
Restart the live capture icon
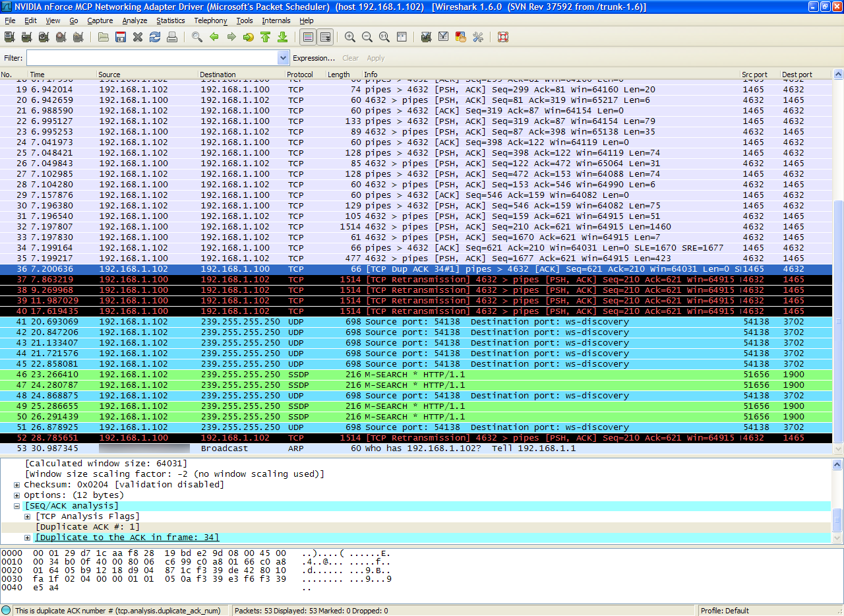(x=78, y=37)
